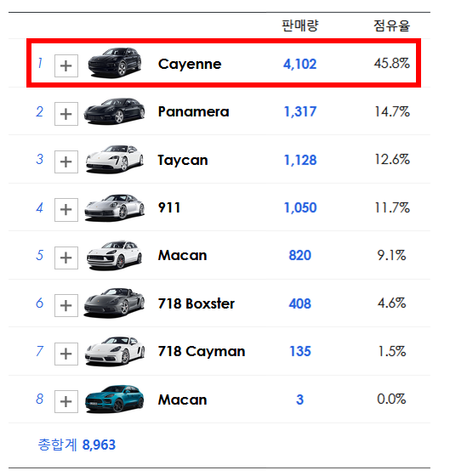Open the Panamera car thumbnail
The height and width of the screenshot is (476, 450).
pyautogui.click(x=114, y=111)
